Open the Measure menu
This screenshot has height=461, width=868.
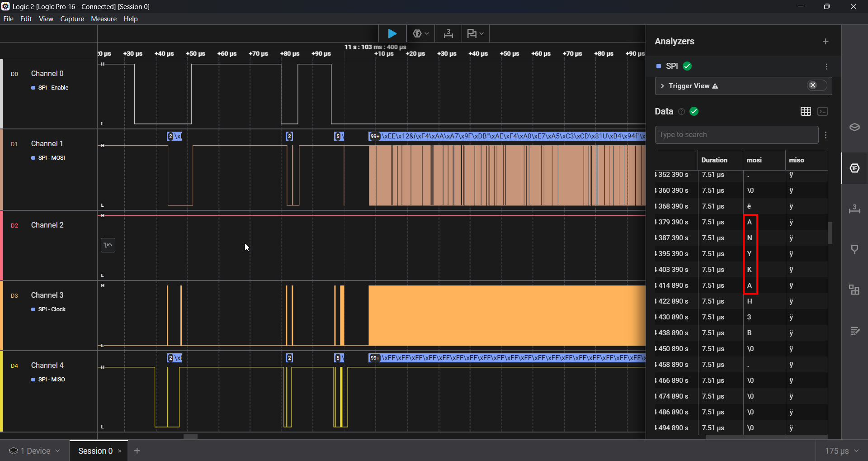pos(104,19)
